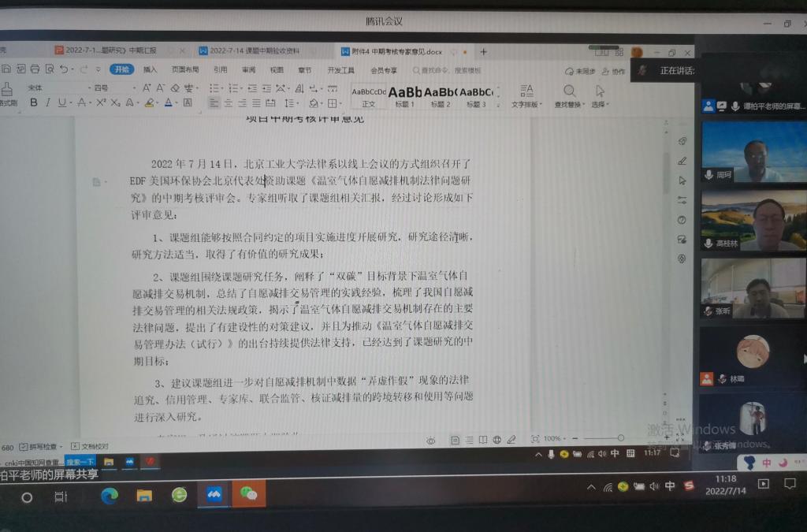Expand the quick access toolbar options
Image resolution: width=807 pixels, height=532 pixels.
[x=99, y=69]
